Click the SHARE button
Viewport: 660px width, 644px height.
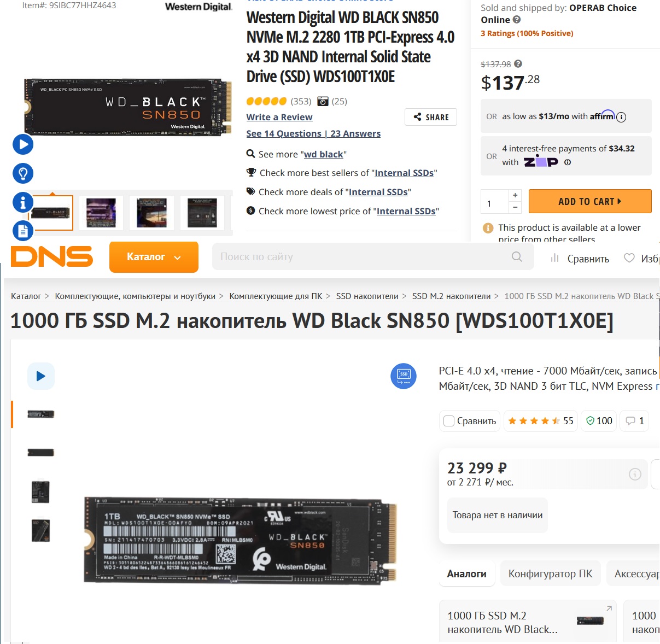(x=431, y=117)
